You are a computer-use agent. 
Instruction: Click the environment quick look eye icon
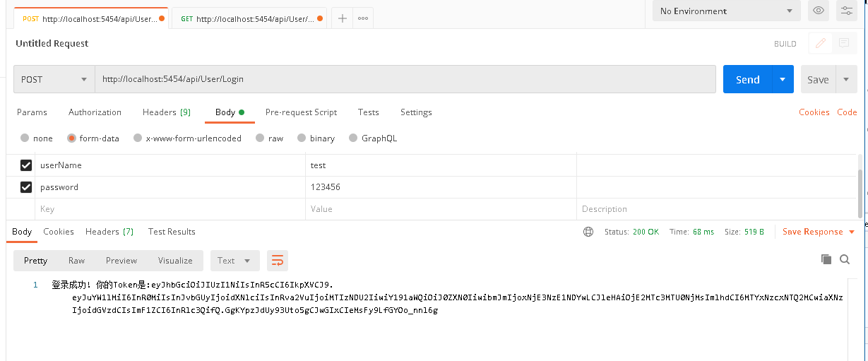tap(819, 11)
